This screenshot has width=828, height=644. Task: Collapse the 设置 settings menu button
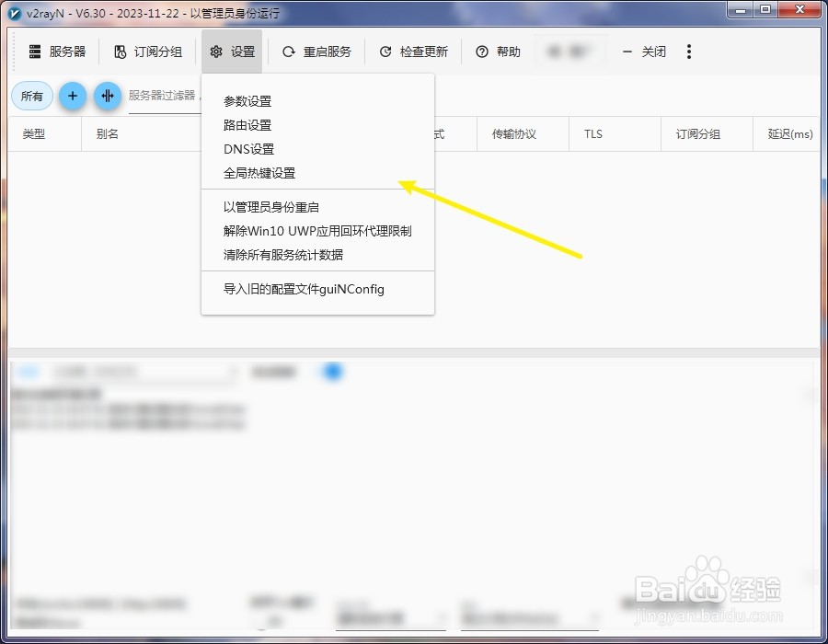point(232,52)
